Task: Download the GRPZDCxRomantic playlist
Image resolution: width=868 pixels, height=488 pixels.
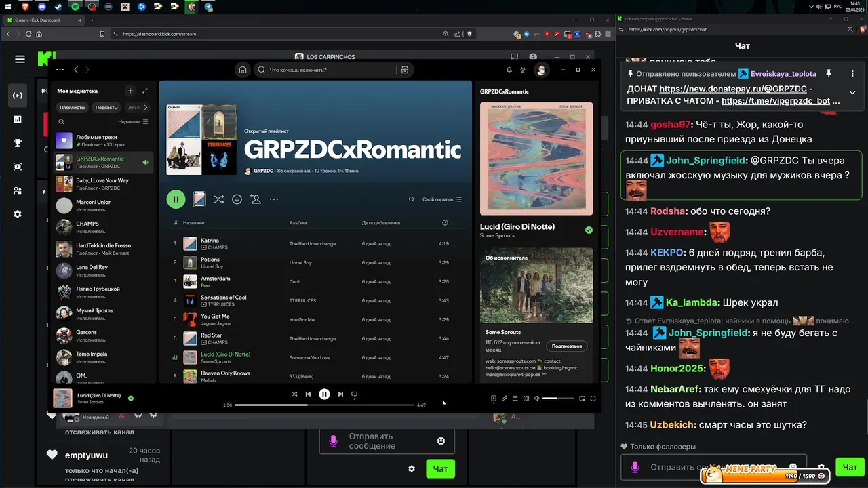Action: 237,199
